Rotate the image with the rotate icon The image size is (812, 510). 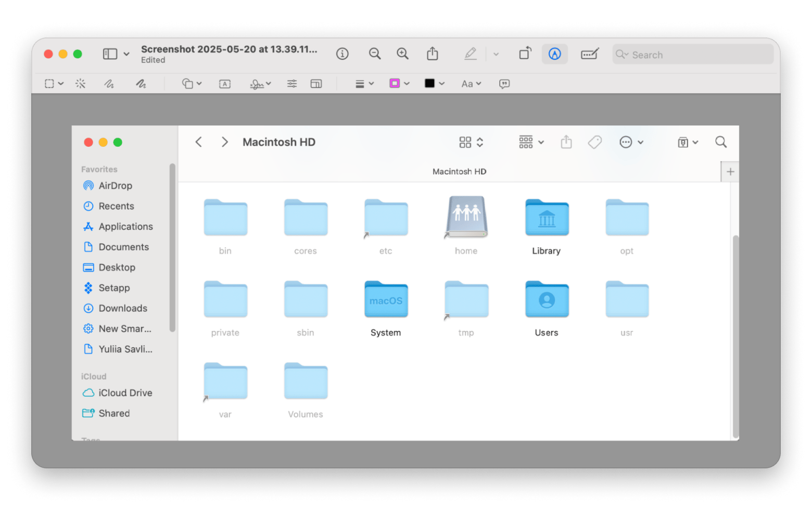pyautogui.click(x=525, y=54)
